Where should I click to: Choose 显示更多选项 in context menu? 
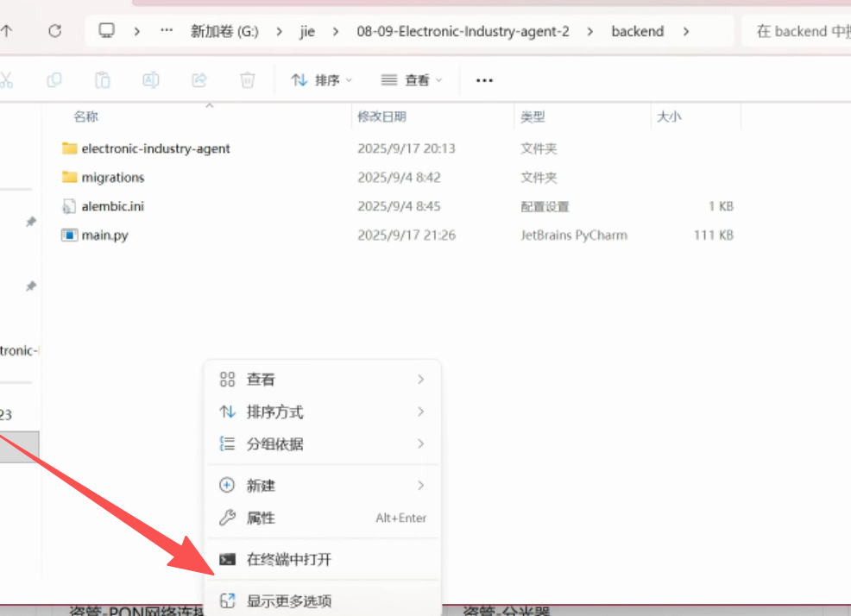(288, 601)
